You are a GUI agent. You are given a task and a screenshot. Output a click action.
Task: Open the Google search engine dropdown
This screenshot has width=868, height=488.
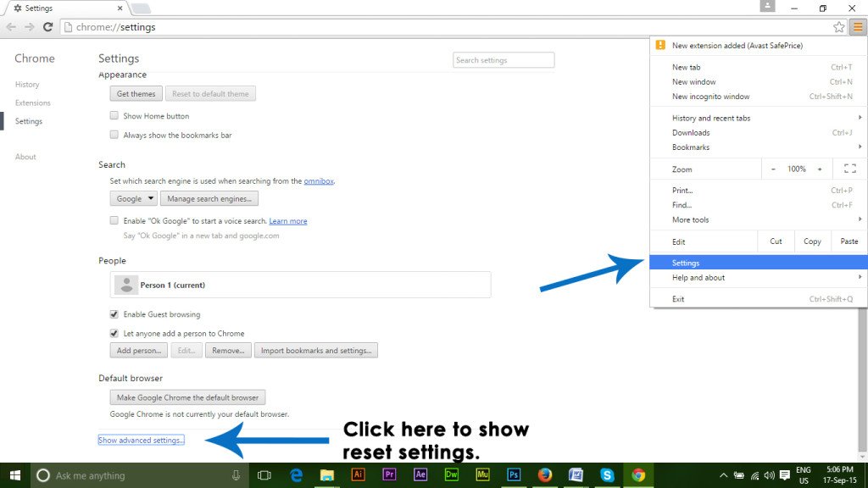[x=133, y=198]
